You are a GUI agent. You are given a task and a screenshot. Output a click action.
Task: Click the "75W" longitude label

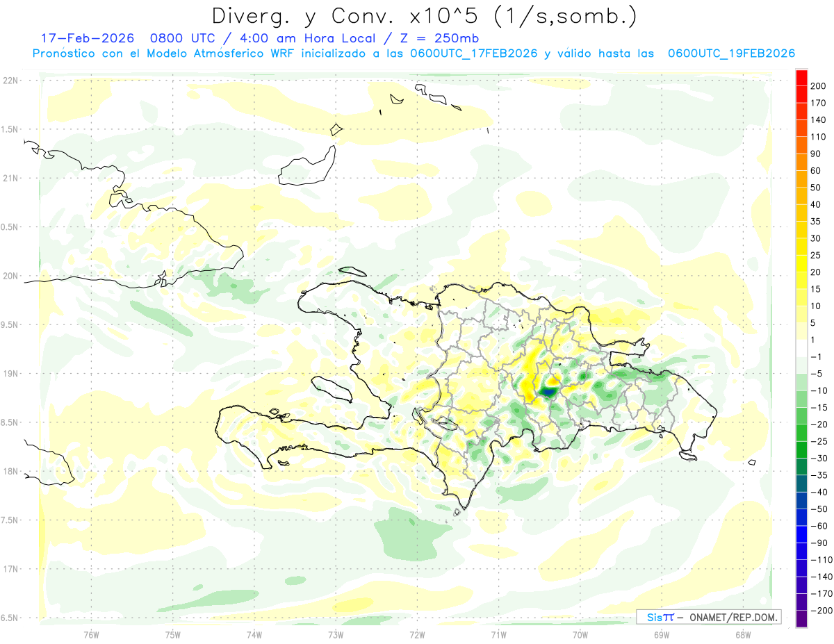pyautogui.click(x=172, y=634)
